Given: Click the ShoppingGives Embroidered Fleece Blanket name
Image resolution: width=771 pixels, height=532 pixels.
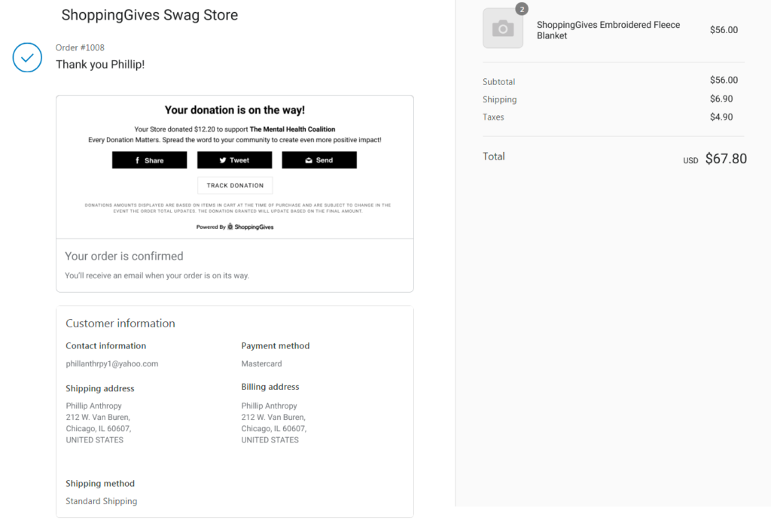Looking at the screenshot, I should (608, 30).
